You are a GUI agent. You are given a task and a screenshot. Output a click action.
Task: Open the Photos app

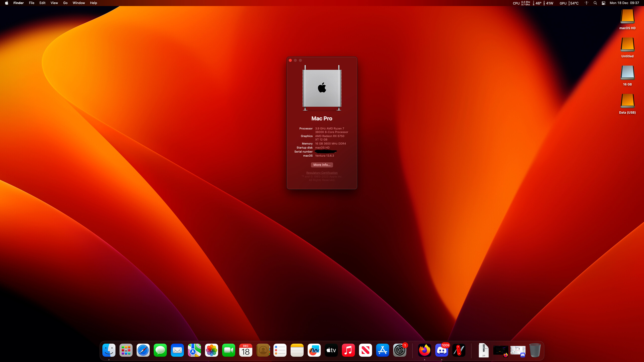(x=212, y=350)
